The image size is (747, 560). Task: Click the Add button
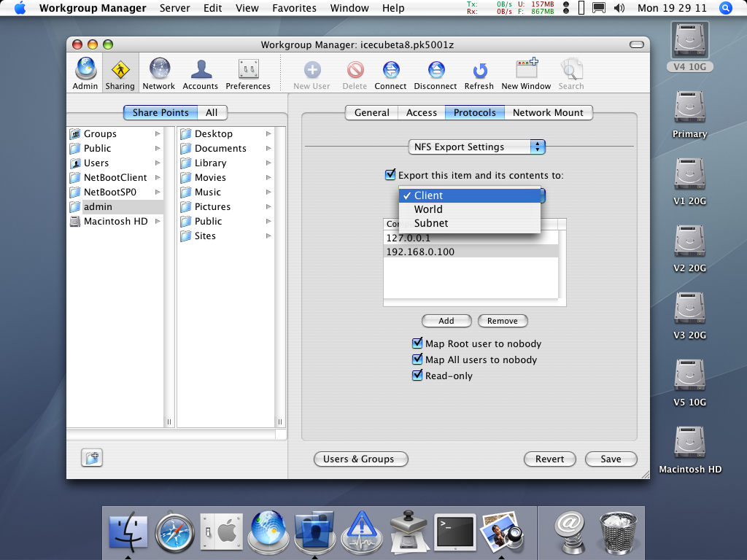(446, 321)
